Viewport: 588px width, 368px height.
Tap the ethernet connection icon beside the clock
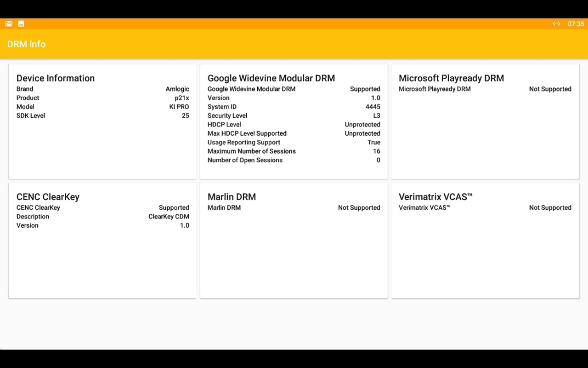(556, 23)
